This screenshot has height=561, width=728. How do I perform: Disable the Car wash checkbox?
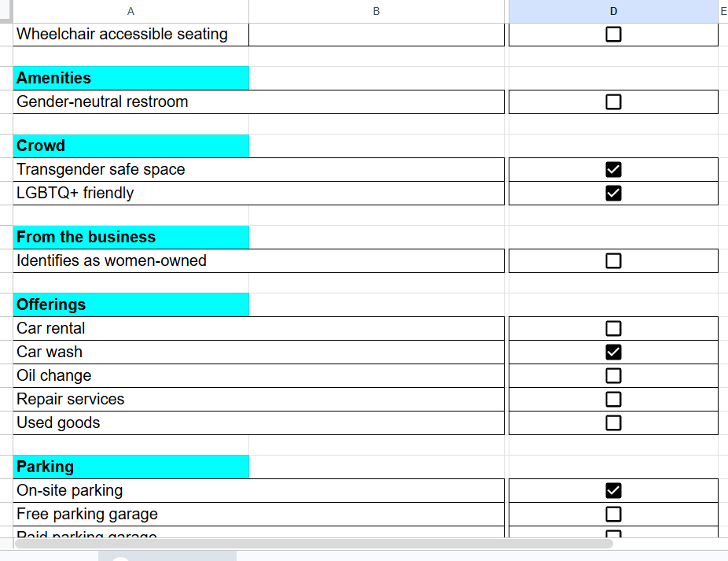(613, 352)
